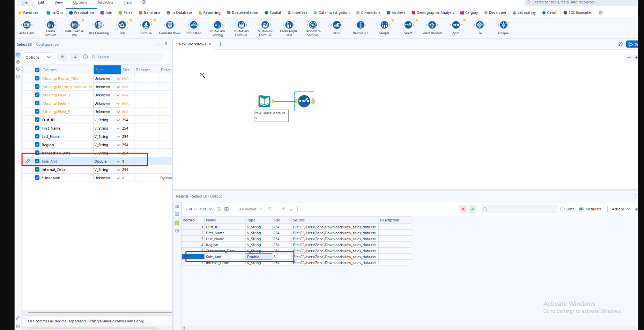
Task: Switch to the Transform tool category tab
Action: (x=149, y=13)
